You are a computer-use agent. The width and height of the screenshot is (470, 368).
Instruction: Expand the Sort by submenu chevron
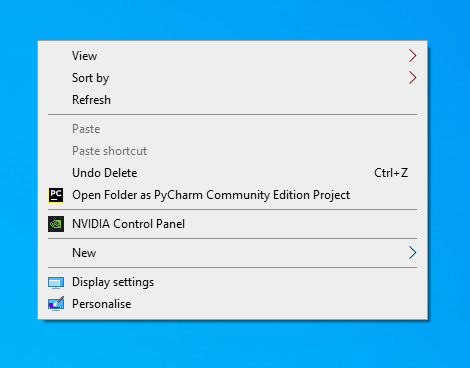(x=413, y=78)
